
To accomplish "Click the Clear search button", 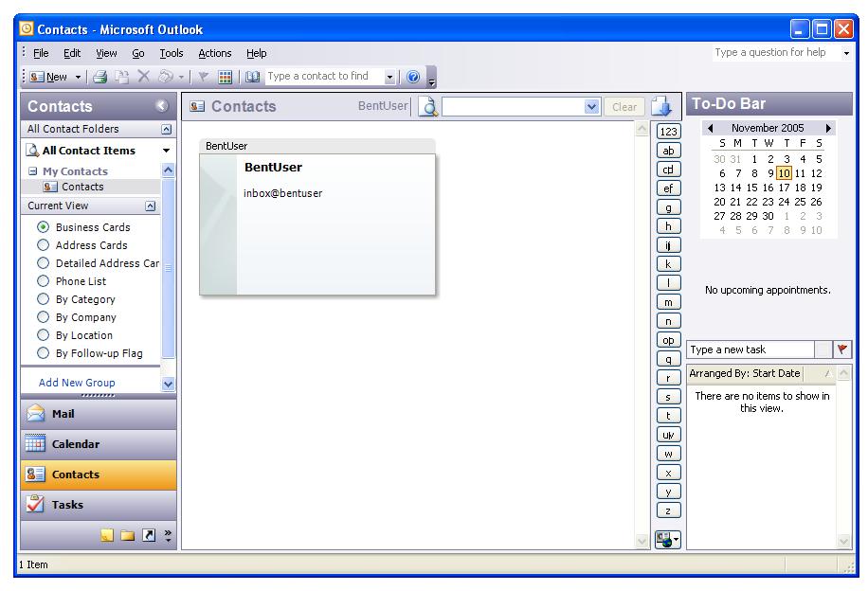I will 624,107.
